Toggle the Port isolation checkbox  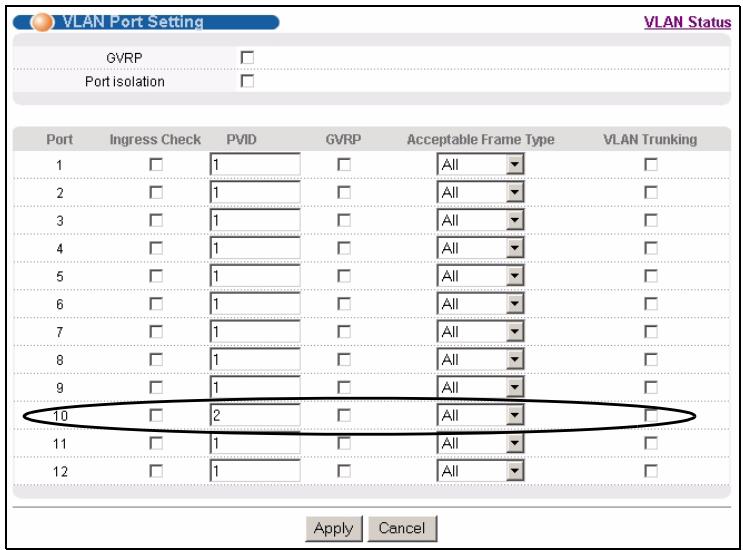click(247, 81)
